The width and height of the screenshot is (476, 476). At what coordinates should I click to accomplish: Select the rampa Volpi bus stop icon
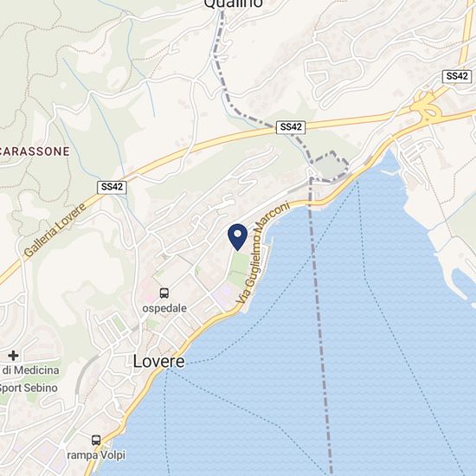[x=96, y=440]
